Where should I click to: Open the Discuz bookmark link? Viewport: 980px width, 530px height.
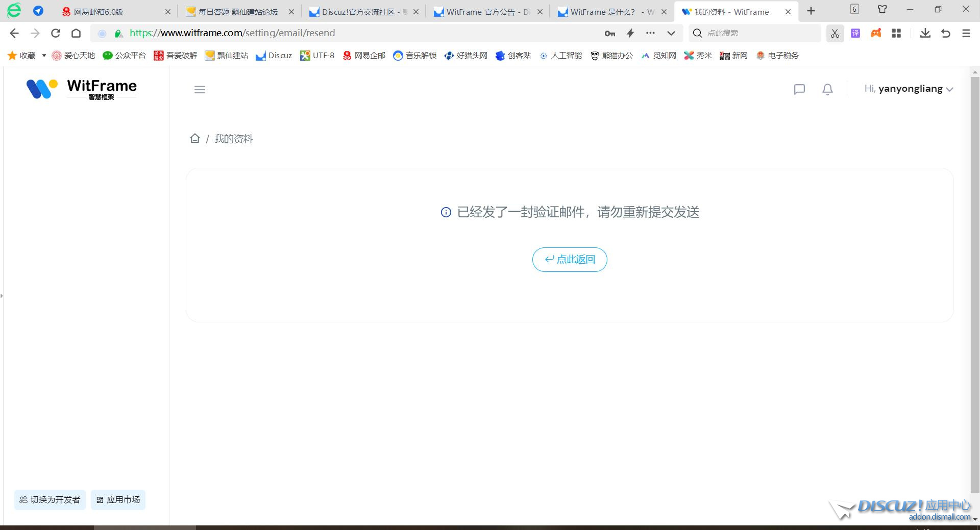(274, 56)
